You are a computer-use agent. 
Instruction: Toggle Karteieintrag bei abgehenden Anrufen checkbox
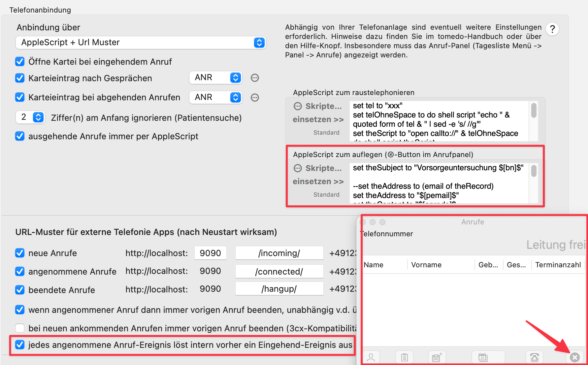coord(20,97)
